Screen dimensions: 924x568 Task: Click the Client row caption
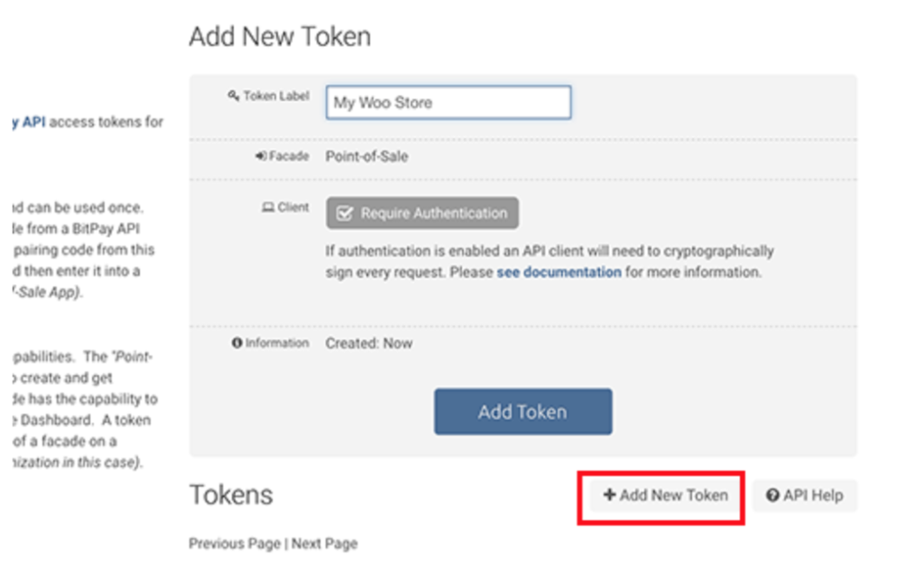[293, 207]
